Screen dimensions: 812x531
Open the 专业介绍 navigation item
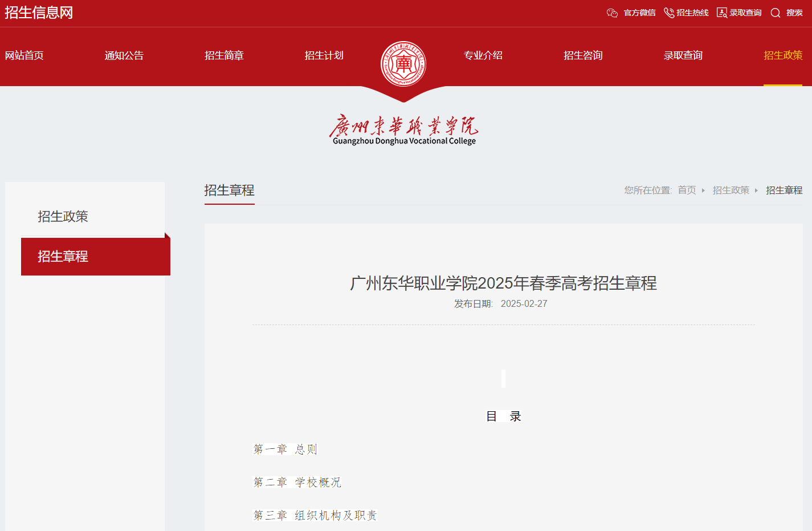483,55
